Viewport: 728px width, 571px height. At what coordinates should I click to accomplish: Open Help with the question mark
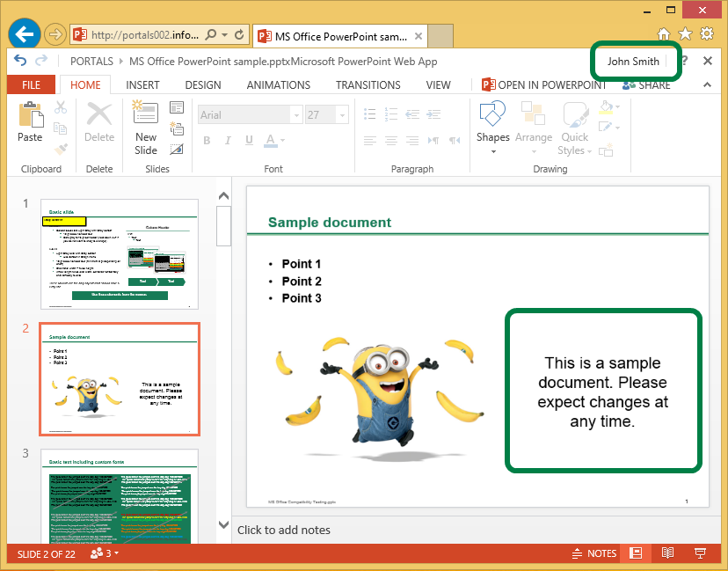point(684,61)
